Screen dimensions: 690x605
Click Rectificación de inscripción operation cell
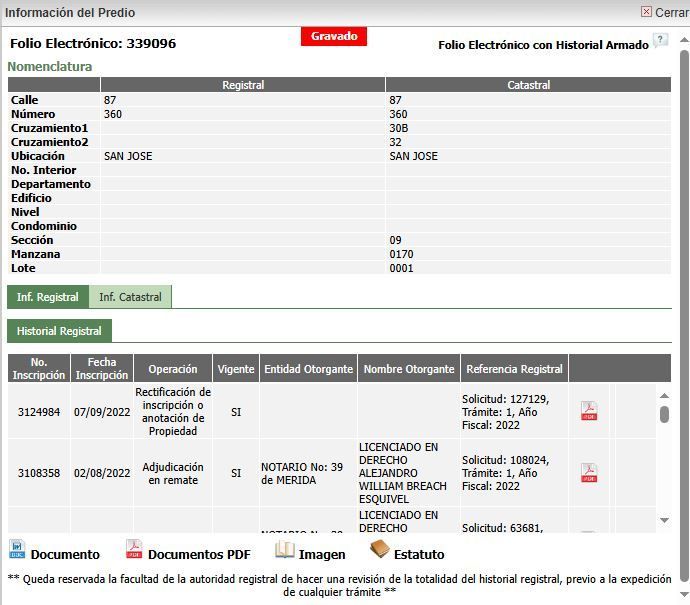173,411
